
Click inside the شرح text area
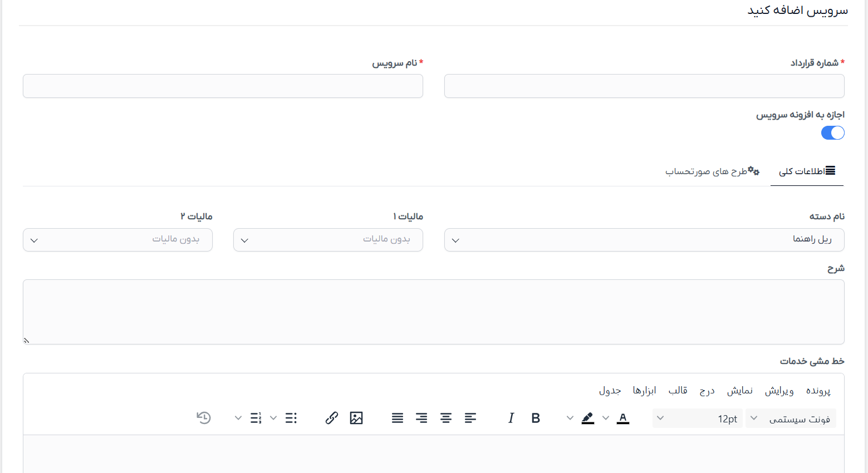[434, 312]
